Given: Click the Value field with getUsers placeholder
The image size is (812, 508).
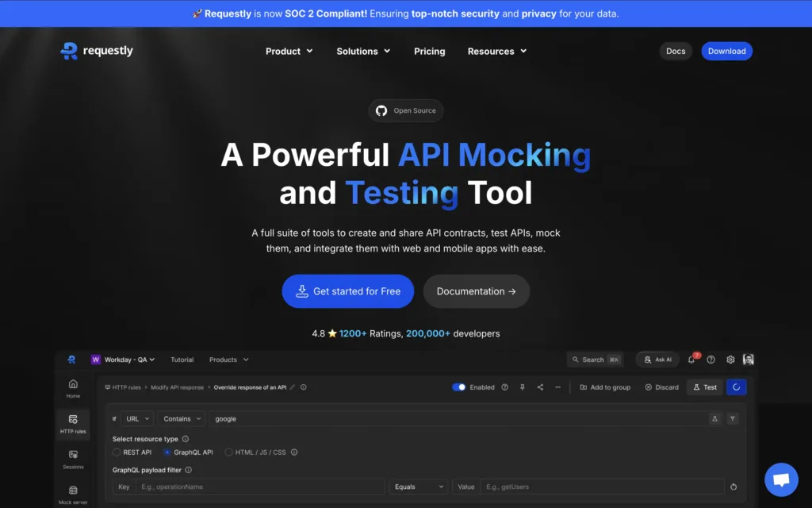Looking at the screenshot, I should (603, 487).
